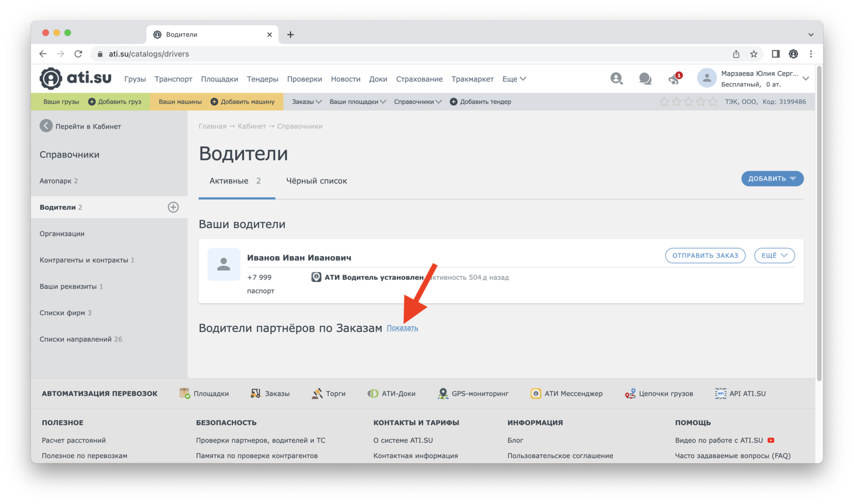Click Иванов Иван Иванович driver avatar
This screenshot has width=854, height=504.
224,264
